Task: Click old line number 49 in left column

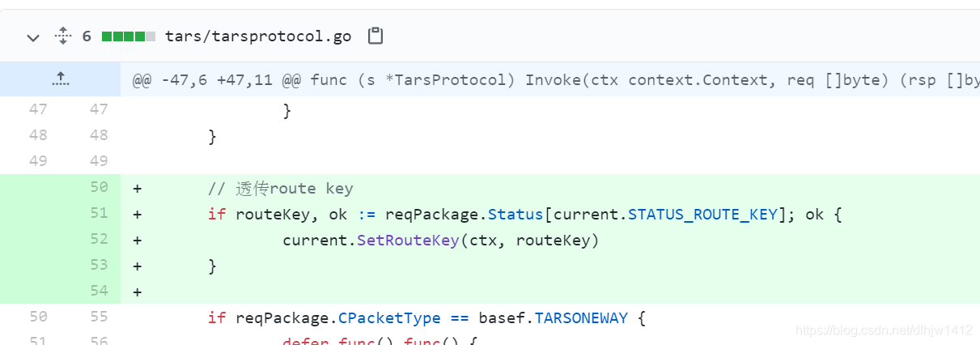Action: (x=38, y=161)
